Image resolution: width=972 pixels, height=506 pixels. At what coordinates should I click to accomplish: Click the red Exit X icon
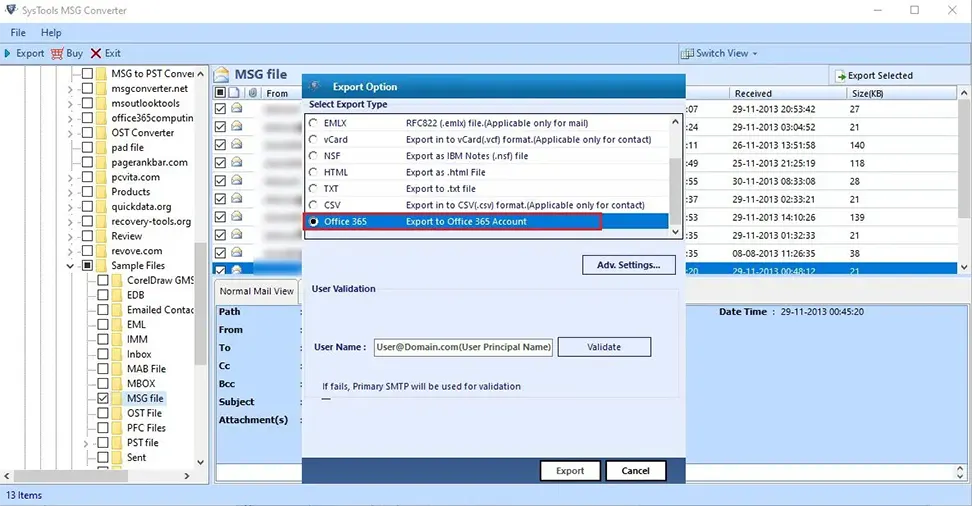click(x=95, y=53)
